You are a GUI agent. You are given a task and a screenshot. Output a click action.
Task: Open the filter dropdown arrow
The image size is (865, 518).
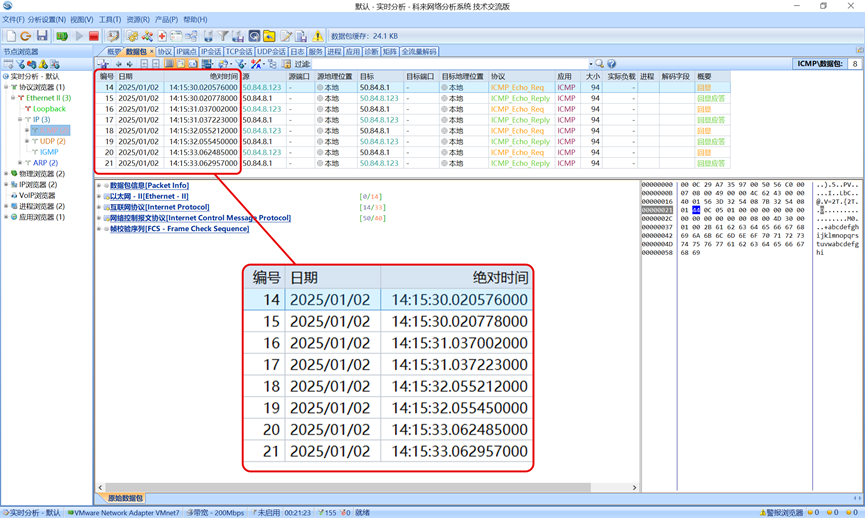coord(590,64)
